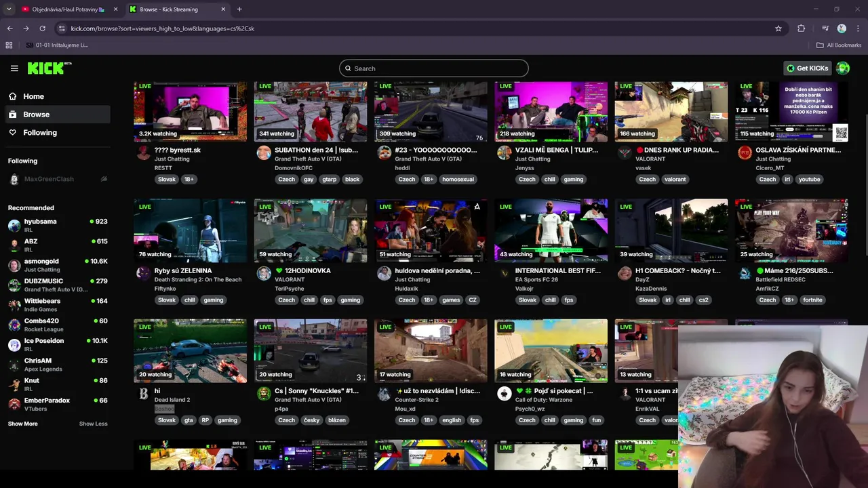Open Wittlebears recommended channel
This screenshot has width=868, height=488.
click(58, 304)
